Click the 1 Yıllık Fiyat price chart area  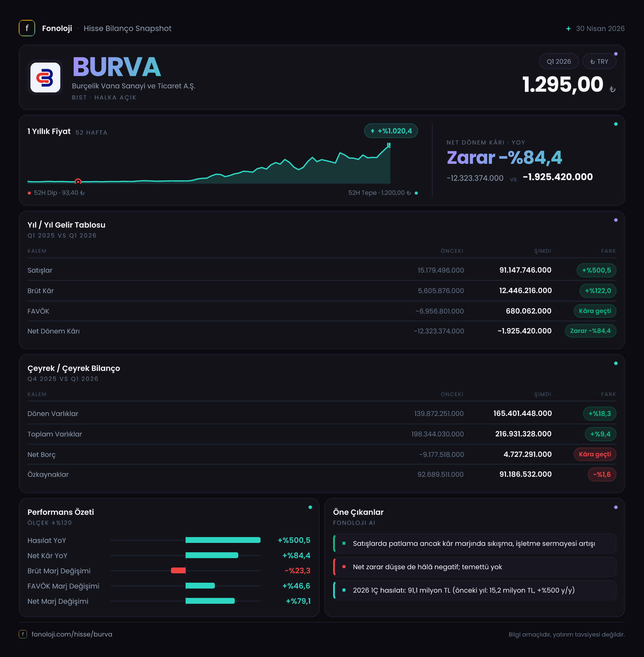209,164
